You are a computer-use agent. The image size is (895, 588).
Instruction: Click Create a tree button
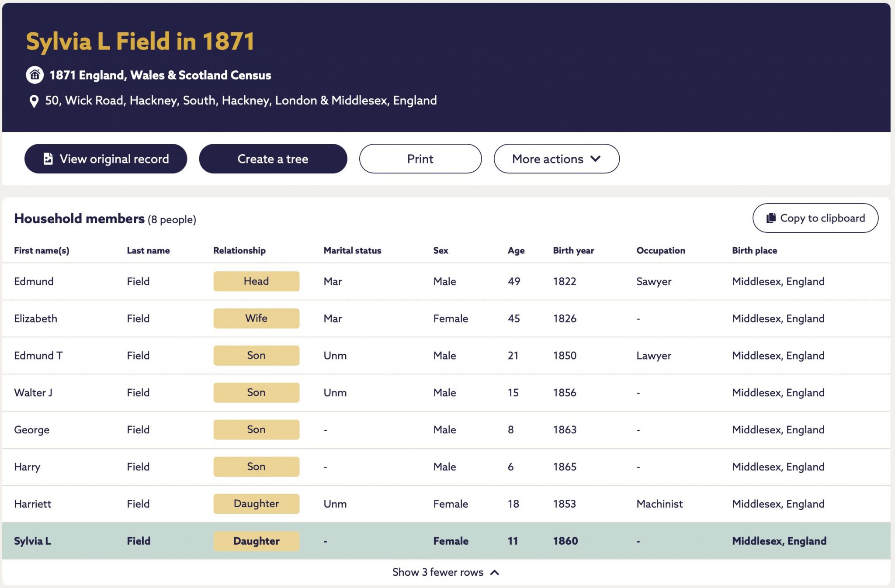click(x=273, y=159)
